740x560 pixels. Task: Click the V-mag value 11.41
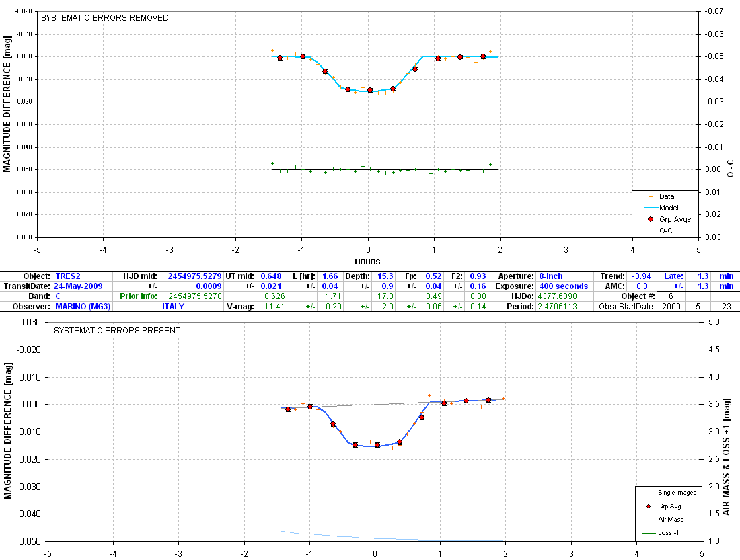(x=274, y=306)
